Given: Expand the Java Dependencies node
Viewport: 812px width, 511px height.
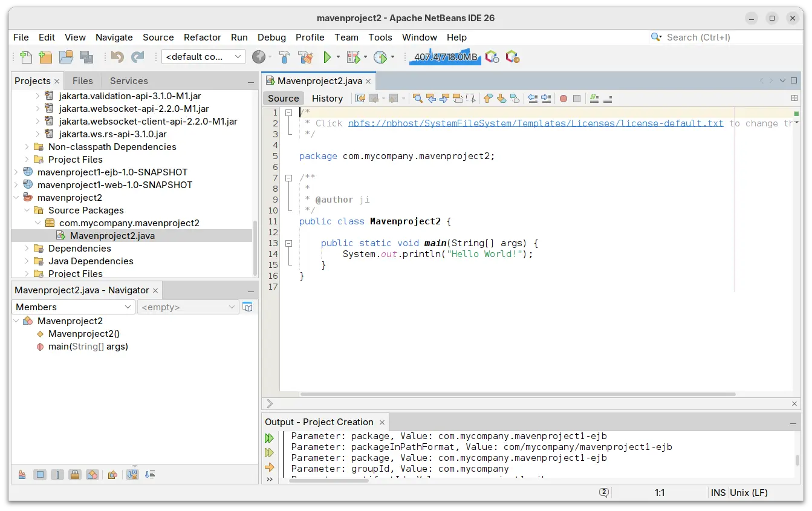Looking at the screenshot, I should tap(27, 261).
